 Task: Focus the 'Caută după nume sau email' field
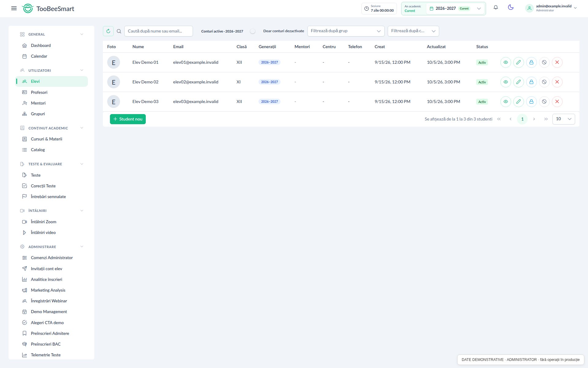tap(159, 31)
